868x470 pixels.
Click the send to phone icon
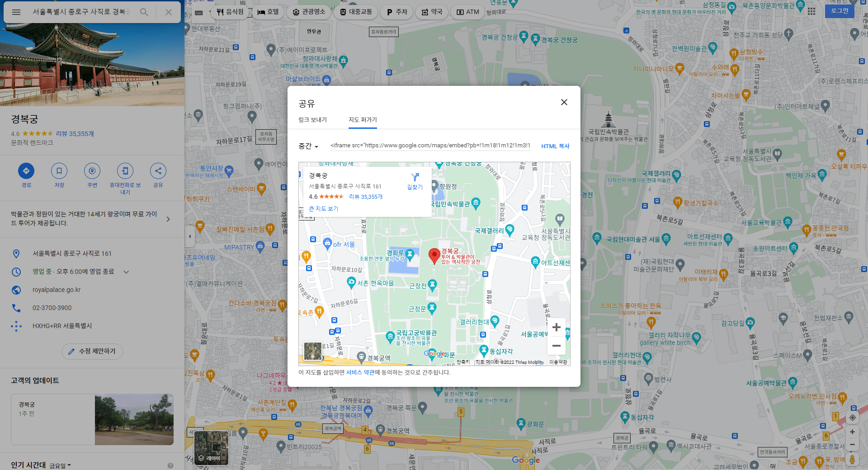[x=125, y=171]
